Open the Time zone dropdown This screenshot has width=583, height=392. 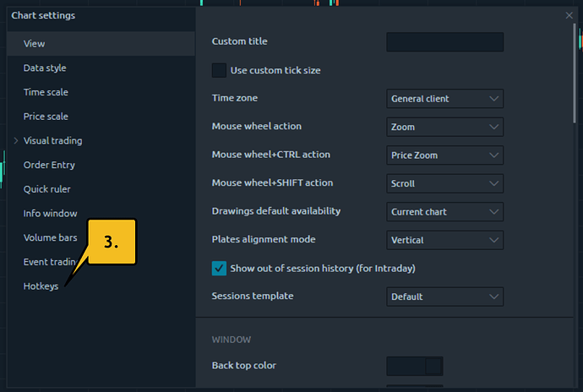tap(444, 99)
